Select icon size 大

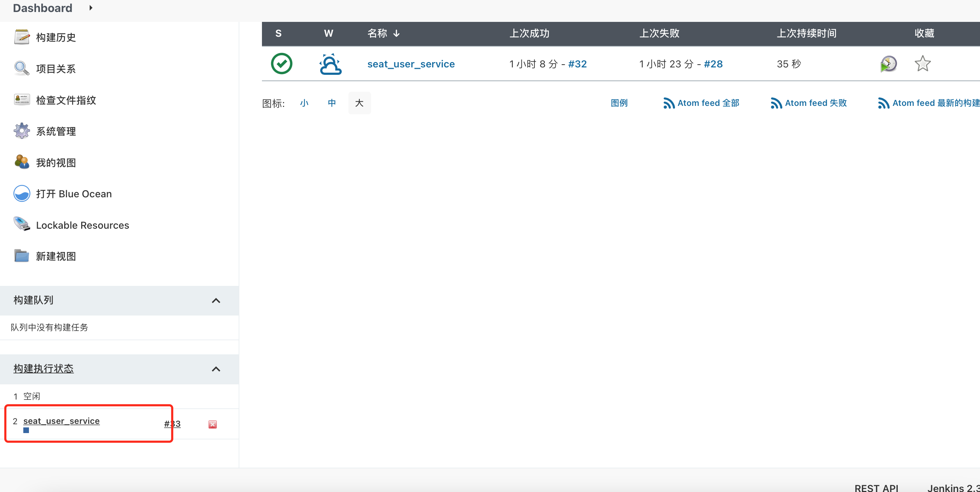359,103
